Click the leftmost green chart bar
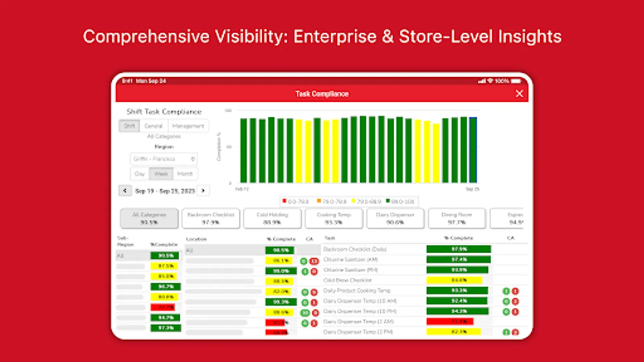 [244, 150]
